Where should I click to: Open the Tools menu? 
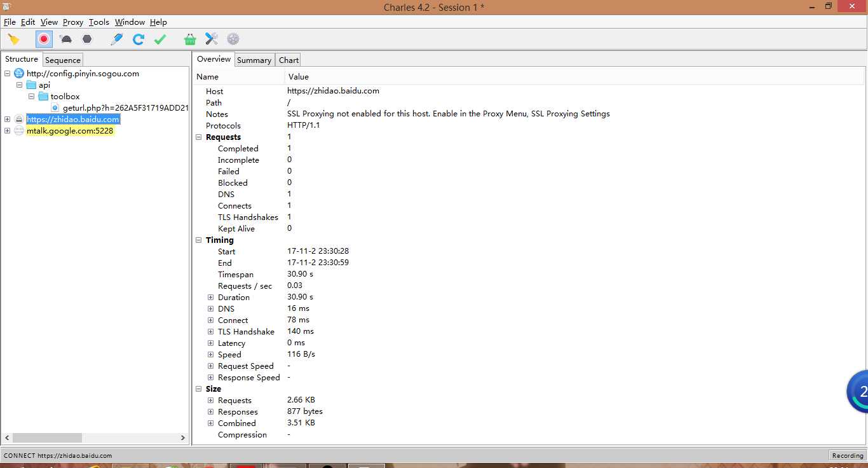click(x=99, y=22)
